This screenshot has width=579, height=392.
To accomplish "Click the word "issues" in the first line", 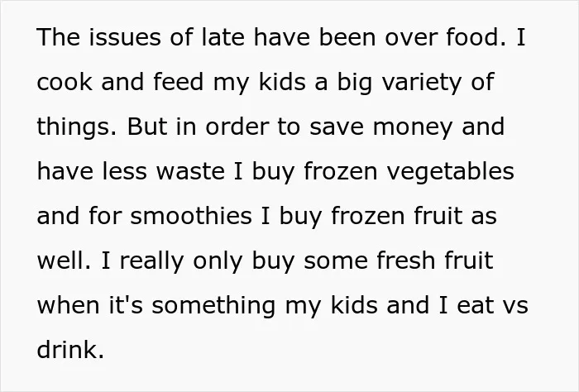I will pos(125,37).
